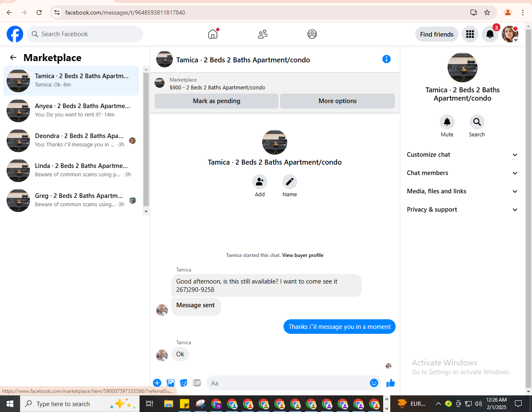This screenshot has height=412, width=532.
Task: Open the Chrome profile icon
Action: point(508,12)
